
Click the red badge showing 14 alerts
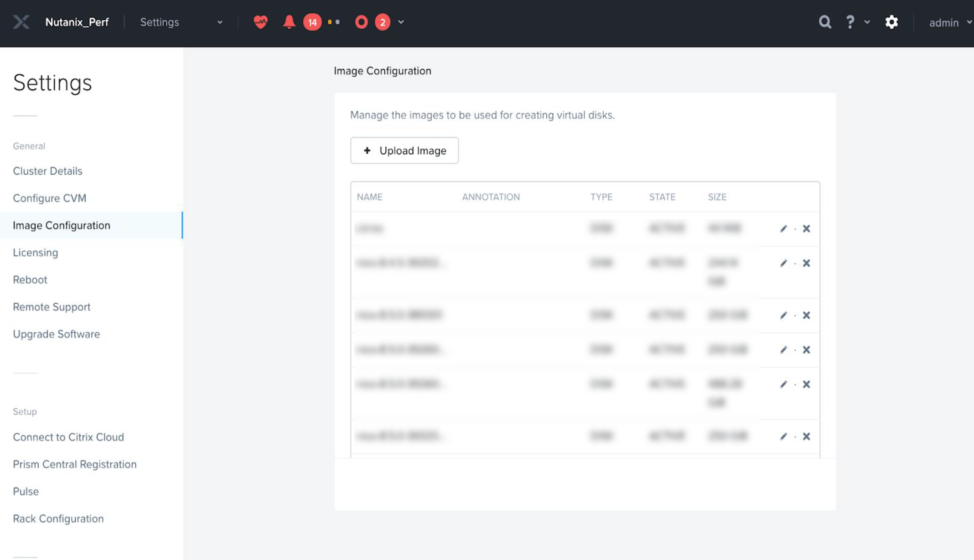[312, 22]
